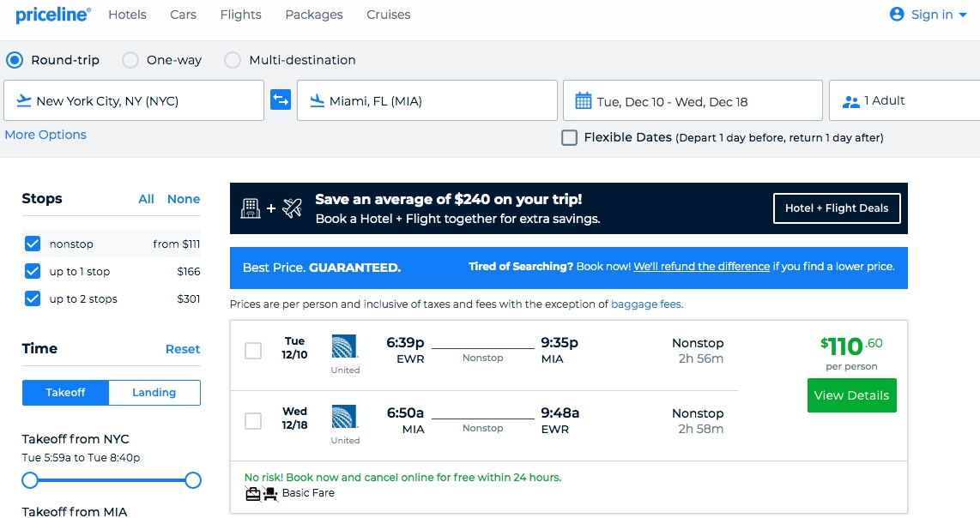Click the New York City origin field
Viewport: 980px width, 518px height.
[x=134, y=101]
